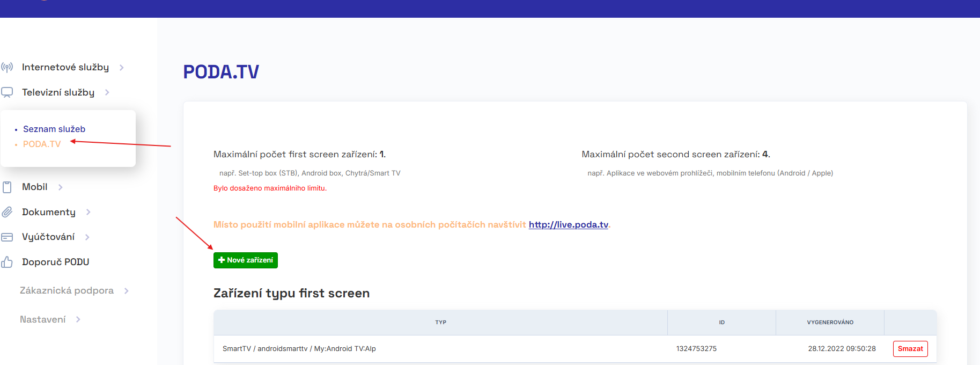The height and width of the screenshot is (365, 980).
Task: Click the TYP column header
Action: pos(441,323)
